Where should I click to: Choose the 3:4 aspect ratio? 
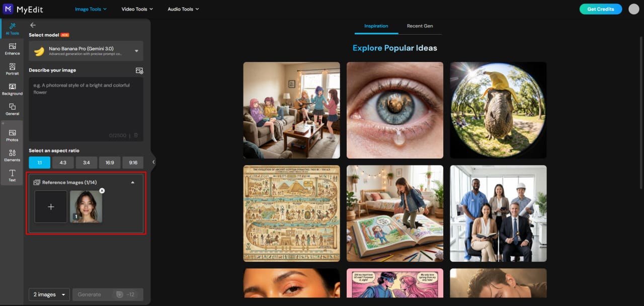click(87, 163)
